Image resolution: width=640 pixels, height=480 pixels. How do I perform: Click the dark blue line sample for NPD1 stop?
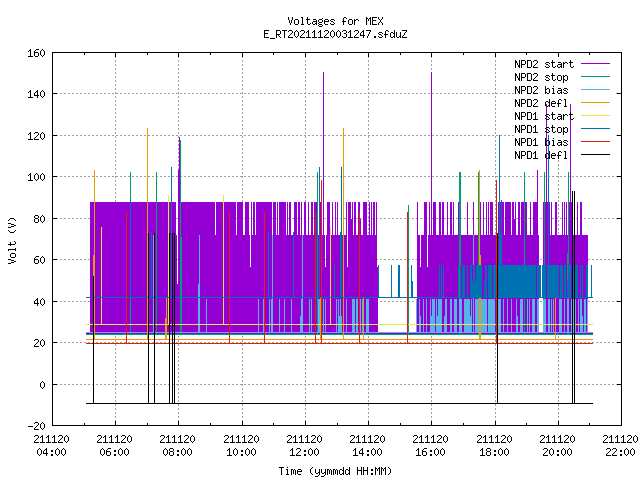click(x=595, y=129)
